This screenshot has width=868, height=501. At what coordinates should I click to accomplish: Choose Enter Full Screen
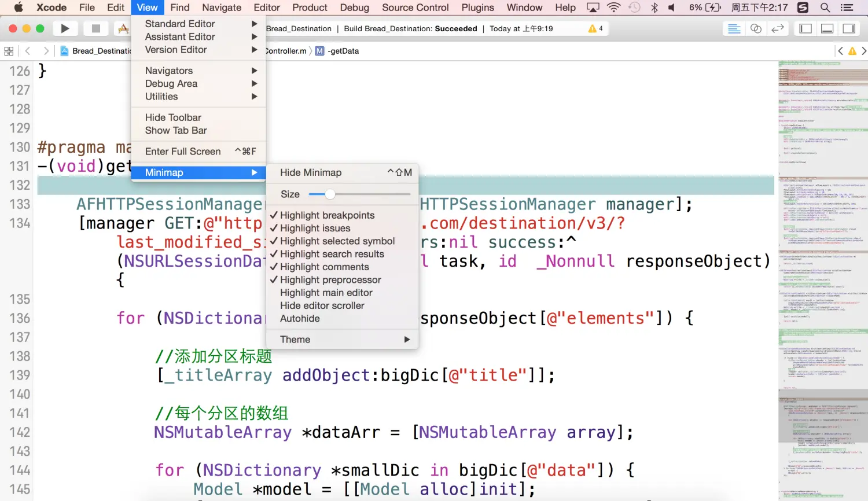point(198,152)
